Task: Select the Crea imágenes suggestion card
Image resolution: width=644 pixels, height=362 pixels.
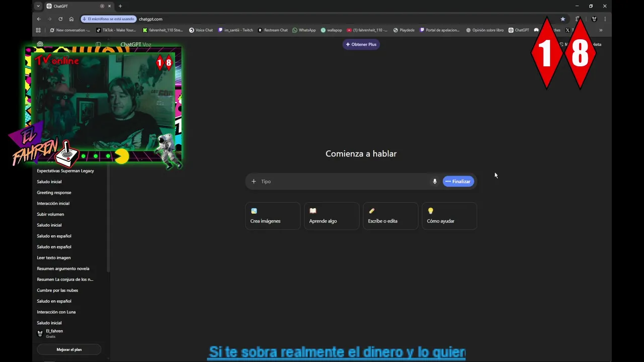Action: [273, 216]
